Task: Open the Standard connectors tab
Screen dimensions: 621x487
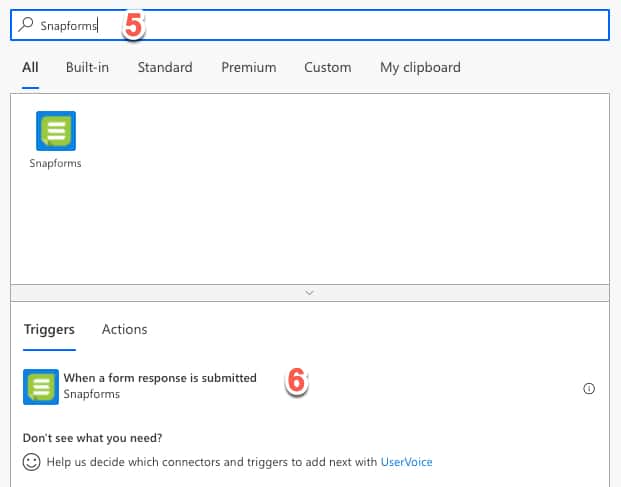Action: (165, 67)
